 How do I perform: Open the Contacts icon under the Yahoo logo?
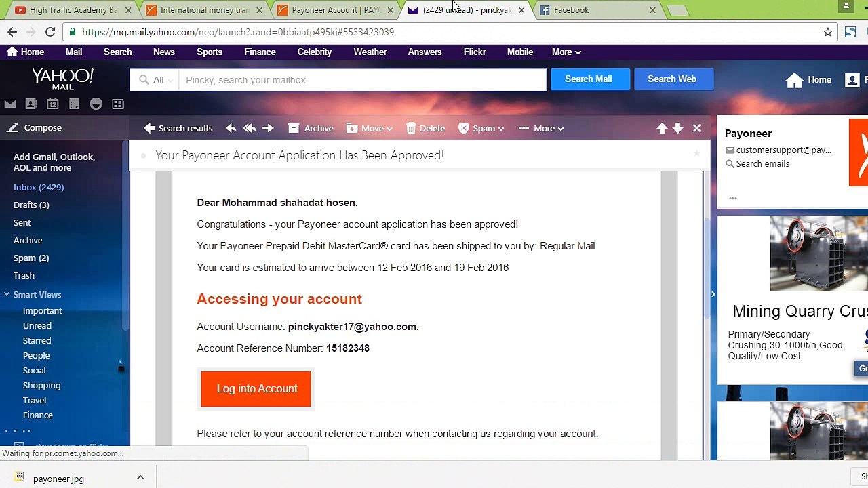click(x=31, y=104)
